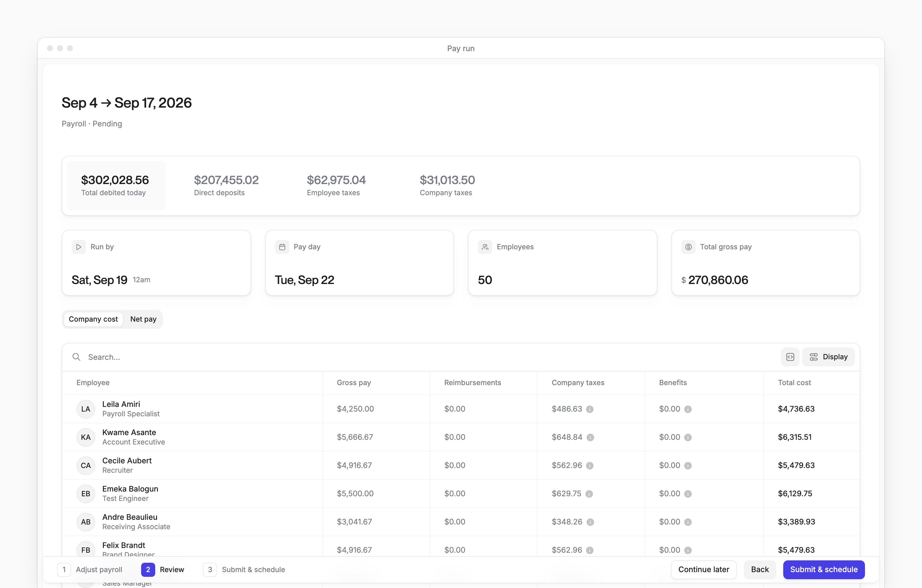This screenshot has width=922, height=588.
Task: Open the Display options menu
Action: coord(828,357)
